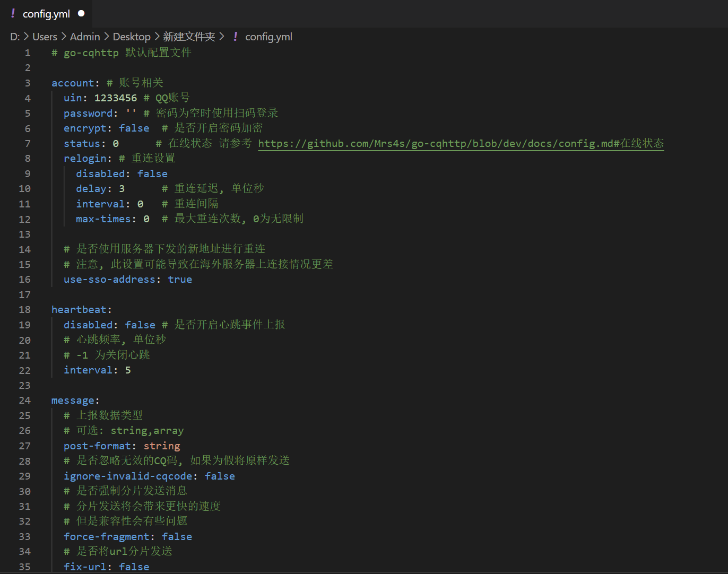The height and width of the screenshot is (574, 728).
Task: Open the GitHub config.md link on line 7
Action: [x=461, y=144]
